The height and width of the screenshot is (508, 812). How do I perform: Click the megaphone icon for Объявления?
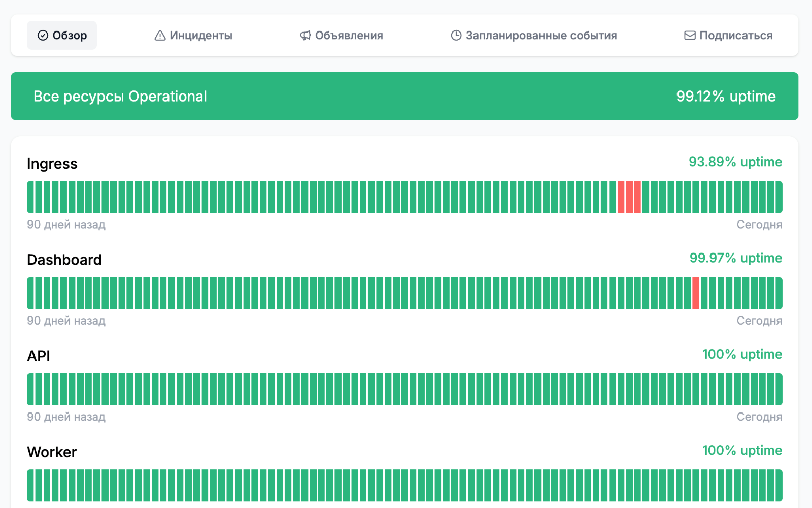(x=305, y=36)
